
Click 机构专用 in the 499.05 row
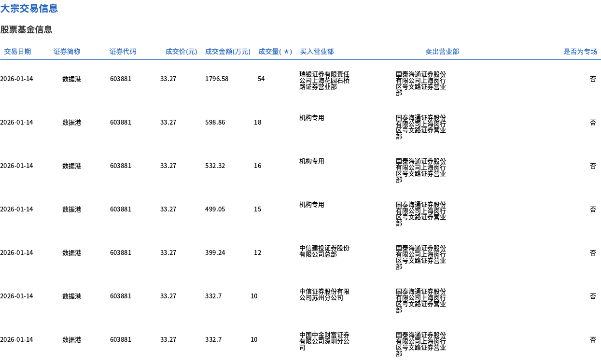[x=312, y=205]
